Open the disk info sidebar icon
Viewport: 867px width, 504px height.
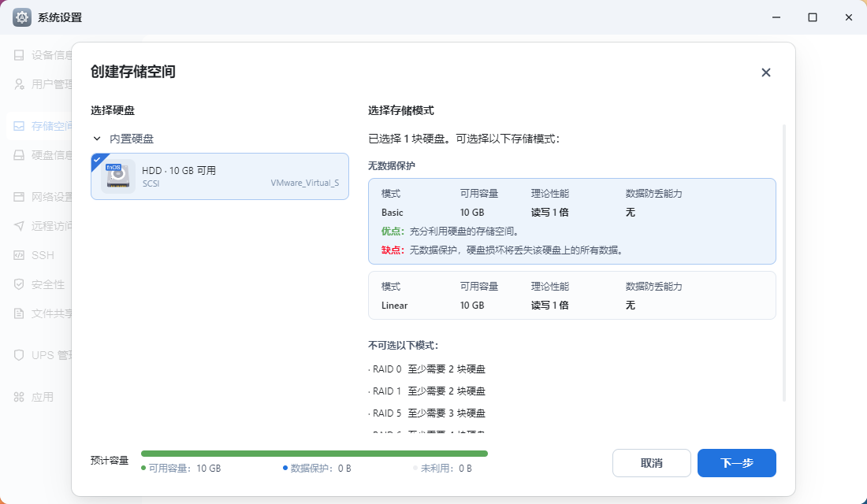(x=19, y=155)
